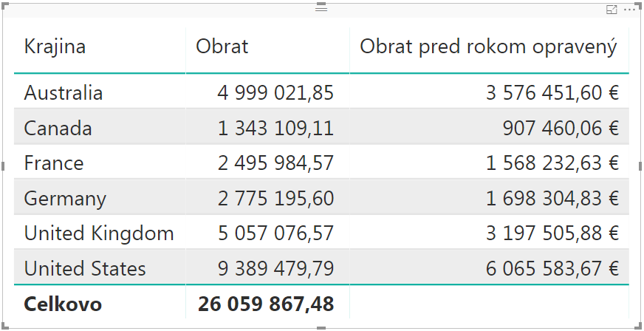Select the United States row

pos(85,268)
